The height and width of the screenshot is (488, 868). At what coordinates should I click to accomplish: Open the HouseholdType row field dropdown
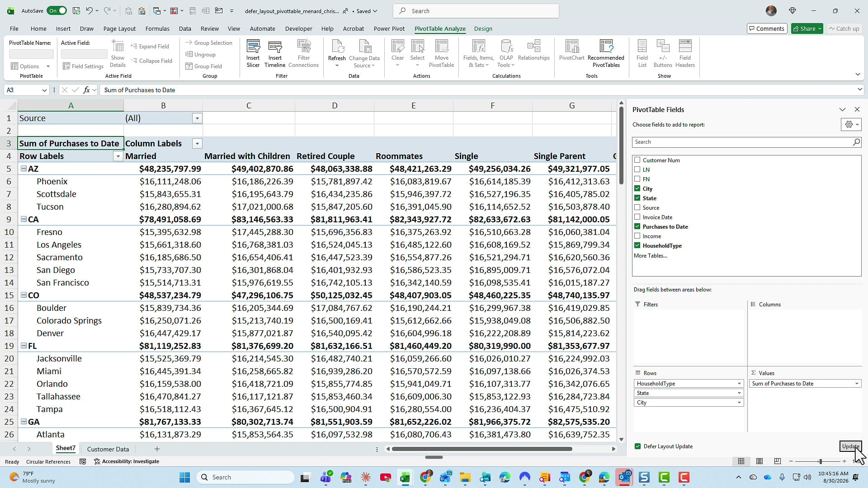point(739,384)
